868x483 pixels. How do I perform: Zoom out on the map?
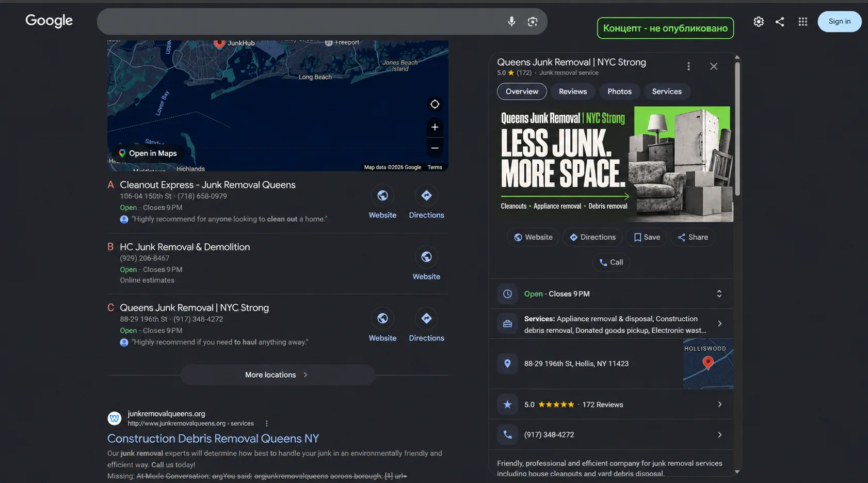(435, 148)
